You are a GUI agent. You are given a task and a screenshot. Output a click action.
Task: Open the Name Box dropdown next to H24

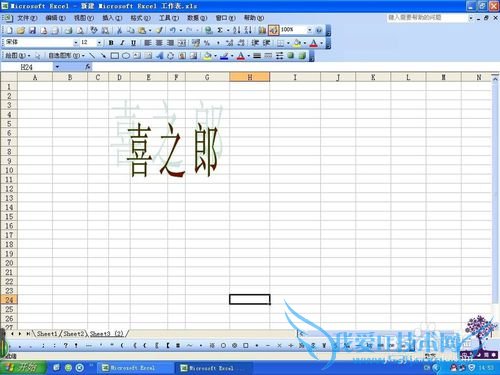point(57,67)
